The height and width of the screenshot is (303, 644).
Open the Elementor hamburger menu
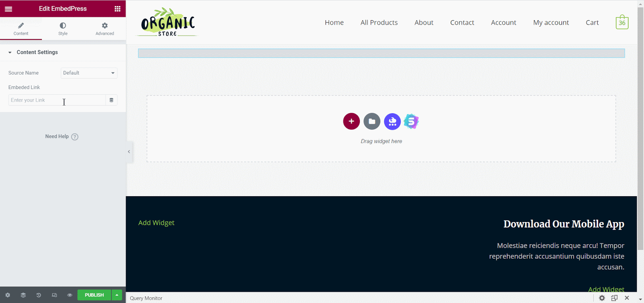pyautogui.click(x=8, y=9)
